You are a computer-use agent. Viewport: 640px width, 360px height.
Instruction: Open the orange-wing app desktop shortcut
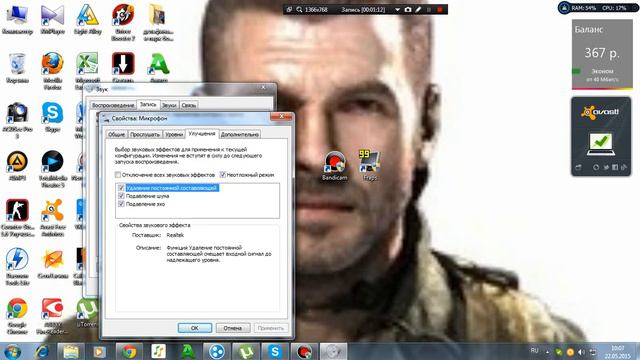coord(53,264)
